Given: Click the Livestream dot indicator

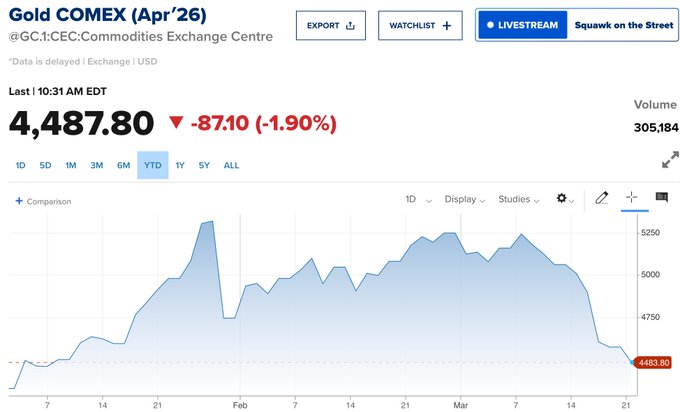Looking at the screenshot, I should pyautogui.click(x=491, y=25).
